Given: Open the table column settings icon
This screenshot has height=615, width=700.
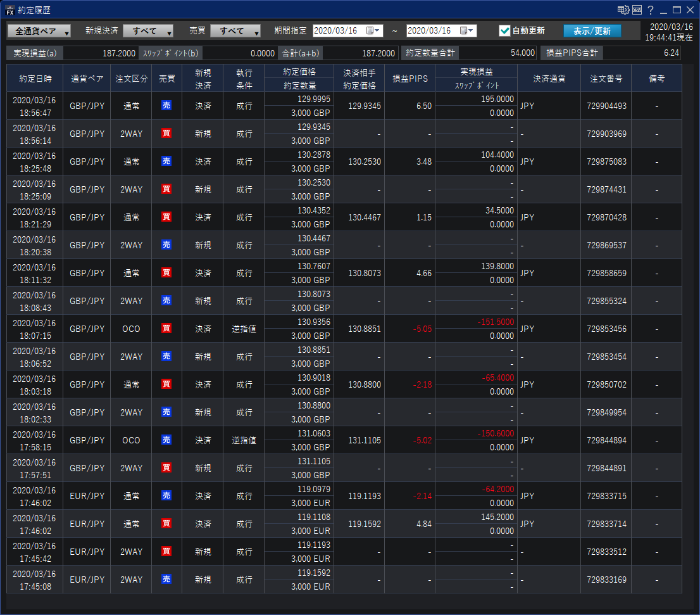Looking at the screenshot, I should point(623,10).
